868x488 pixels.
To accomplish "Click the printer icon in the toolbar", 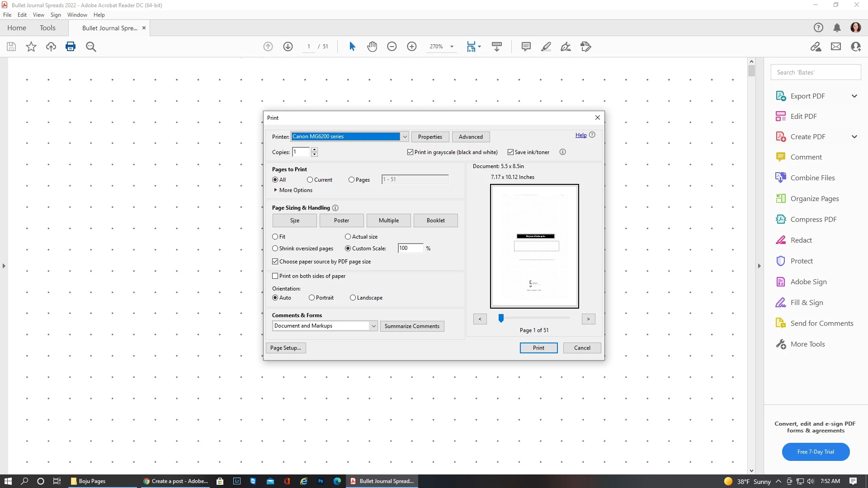I will click(71, 47).
